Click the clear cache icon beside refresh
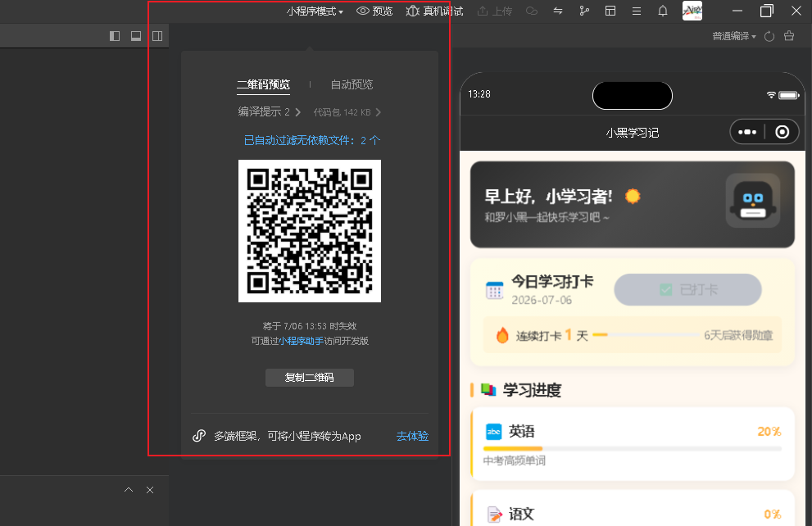 [789, 36]
